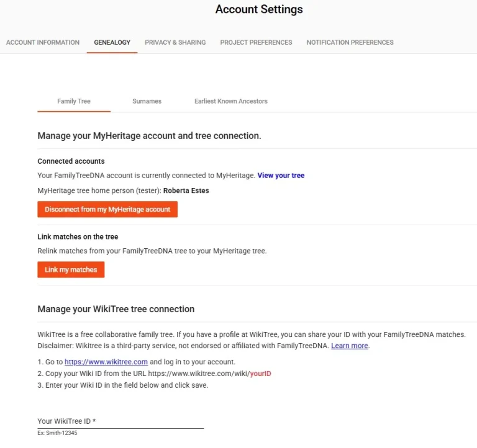Click the red yourID URL text
The width and height of the screenshot is (477, 448).
point(260,374)
